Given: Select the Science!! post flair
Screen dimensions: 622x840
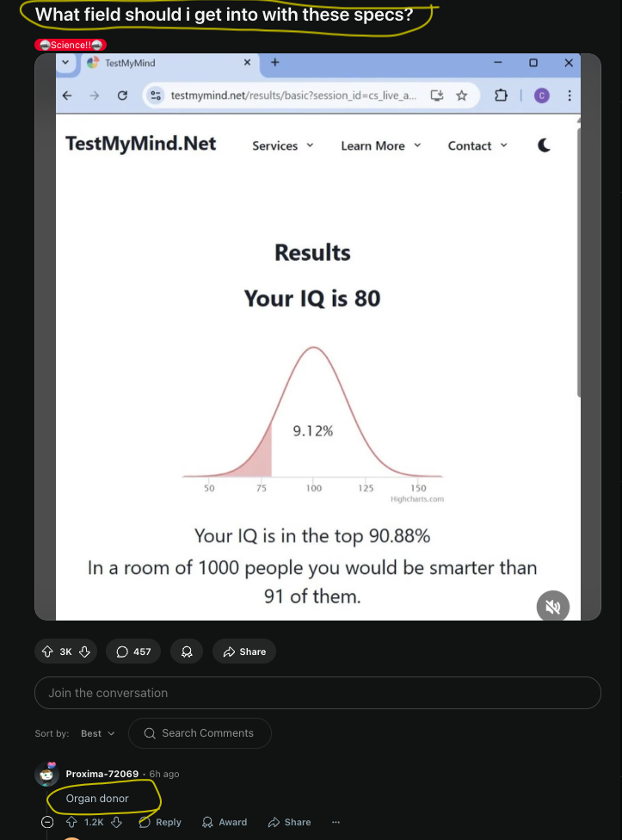Looking at the screenshot, I should point(71,45).
